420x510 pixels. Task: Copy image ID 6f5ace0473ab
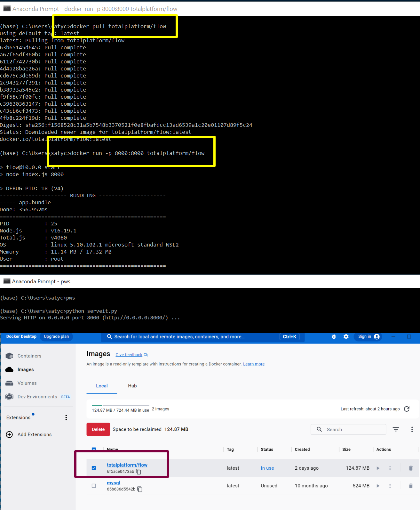(139, 472)
